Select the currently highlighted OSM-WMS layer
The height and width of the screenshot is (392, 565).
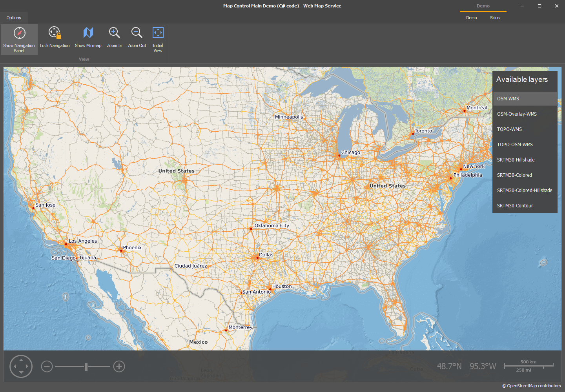tap(508, 98)
